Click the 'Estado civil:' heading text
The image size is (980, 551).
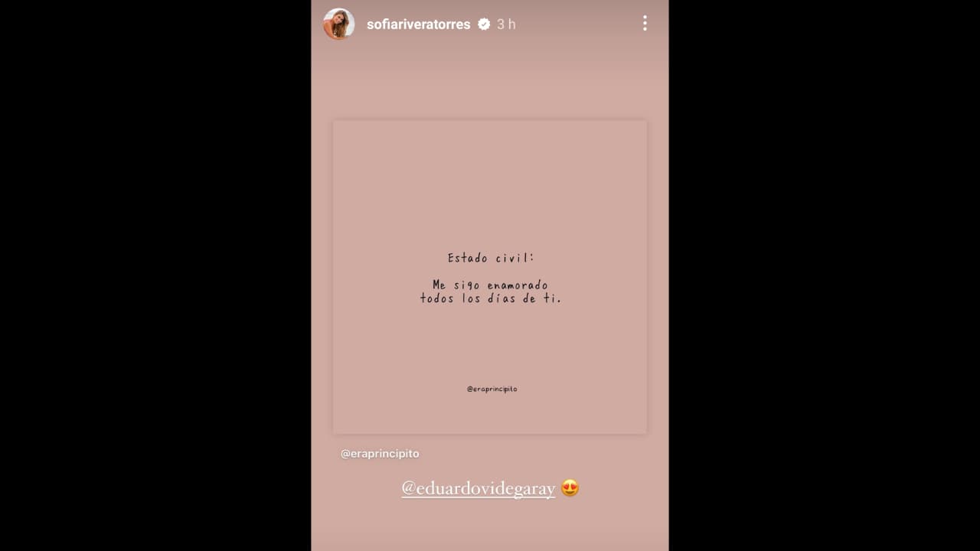[491, 258]
